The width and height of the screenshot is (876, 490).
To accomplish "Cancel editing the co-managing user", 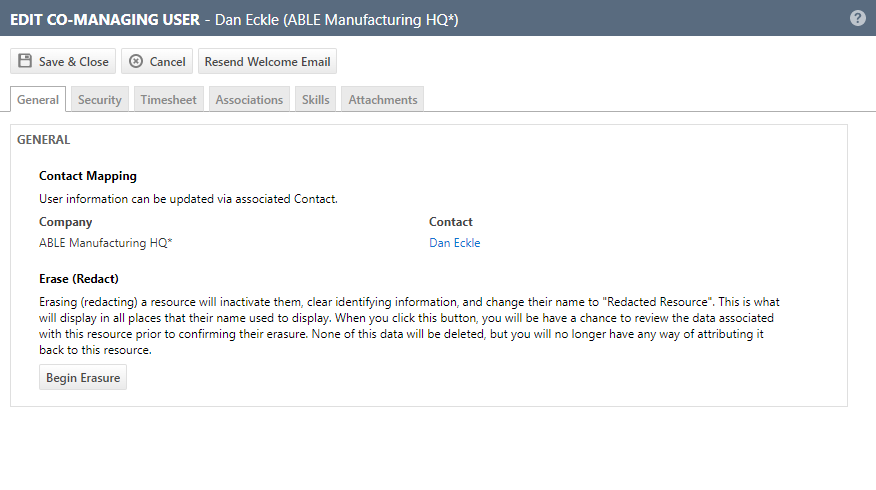I will (157, 61).
